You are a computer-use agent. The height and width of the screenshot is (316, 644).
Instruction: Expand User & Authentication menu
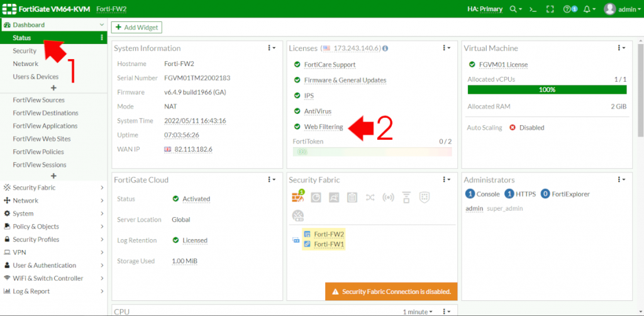coord(53,266)
